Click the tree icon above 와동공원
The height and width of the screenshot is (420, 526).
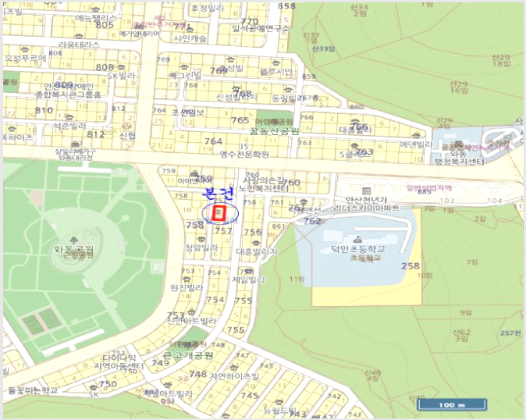(73, 240)
